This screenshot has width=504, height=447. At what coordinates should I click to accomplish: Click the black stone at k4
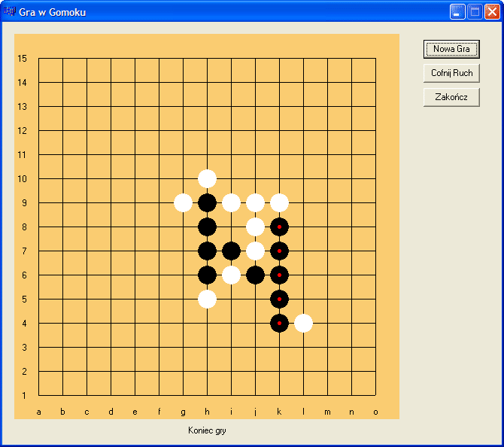pos(279,323)
